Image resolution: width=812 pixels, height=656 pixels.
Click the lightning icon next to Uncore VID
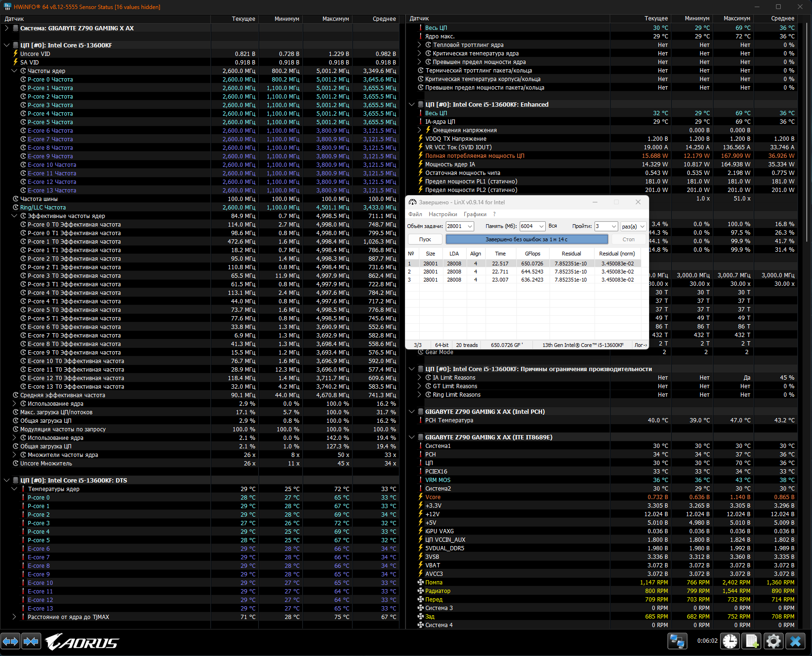point(16,54)
